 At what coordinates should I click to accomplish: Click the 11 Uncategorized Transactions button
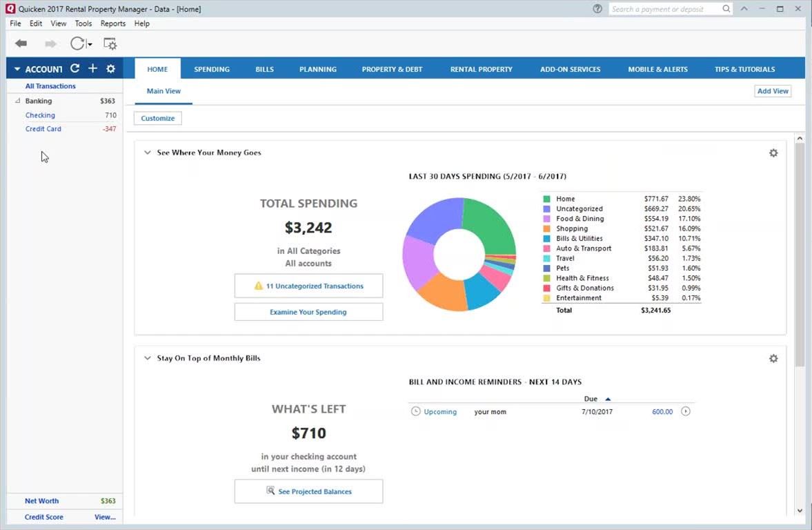(308, 286)
